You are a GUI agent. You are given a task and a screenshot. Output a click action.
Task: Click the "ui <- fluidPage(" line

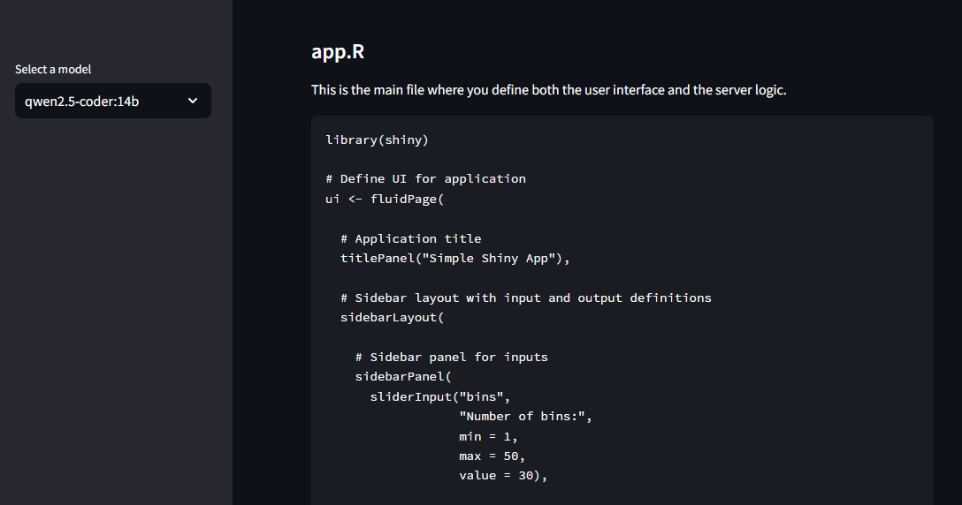[x=384, y=199]
